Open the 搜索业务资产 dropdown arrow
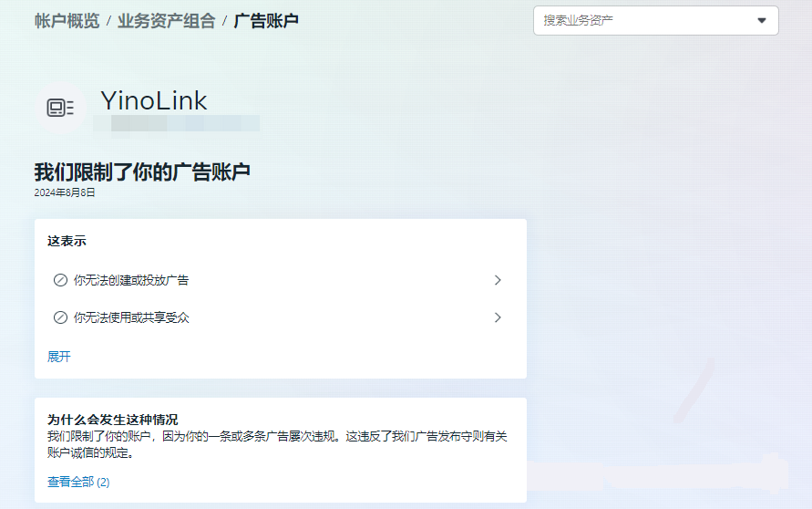 [761, 21]
